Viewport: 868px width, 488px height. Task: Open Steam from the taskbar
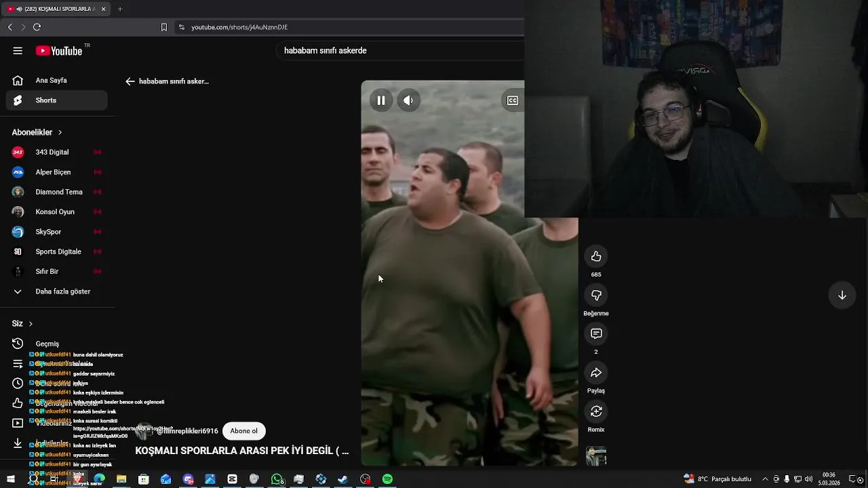tap(343, 479)
